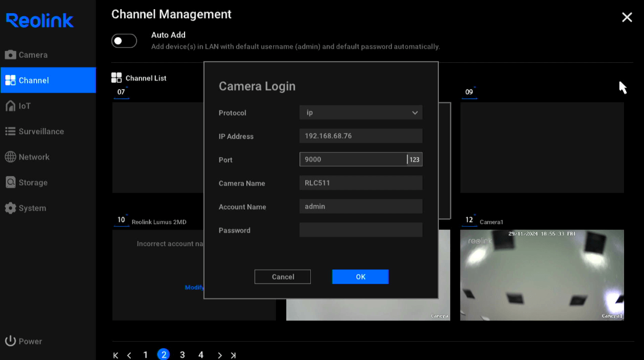644x360 pixels.
Task: Jump to last page of channels
Action: click(233, 355)
